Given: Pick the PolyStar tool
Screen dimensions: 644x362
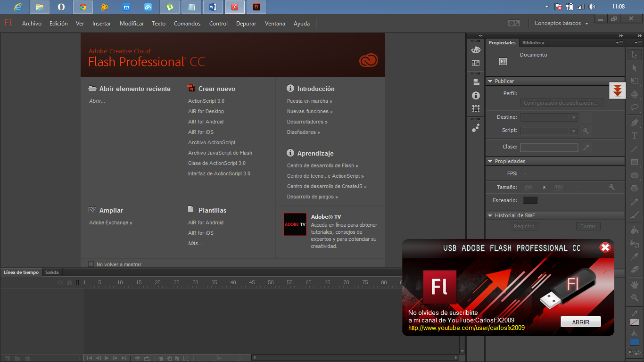Looking at the screenshot, I should pyautogui.click(x=635, y=189).
